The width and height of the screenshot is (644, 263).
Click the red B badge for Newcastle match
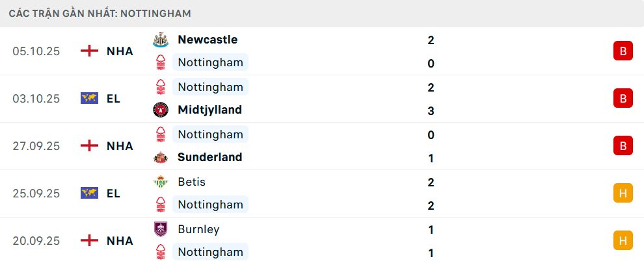point(623,51)
